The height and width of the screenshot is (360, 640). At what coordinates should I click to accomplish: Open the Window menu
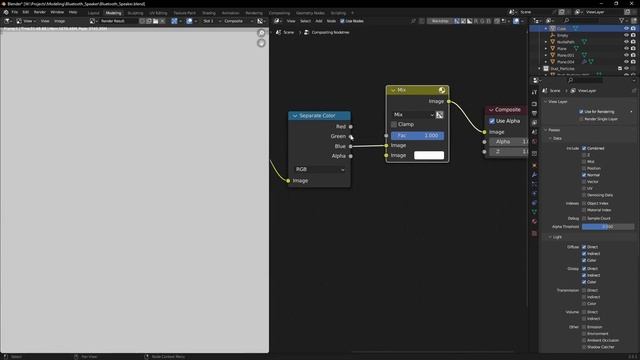click(x=57, y=12)
